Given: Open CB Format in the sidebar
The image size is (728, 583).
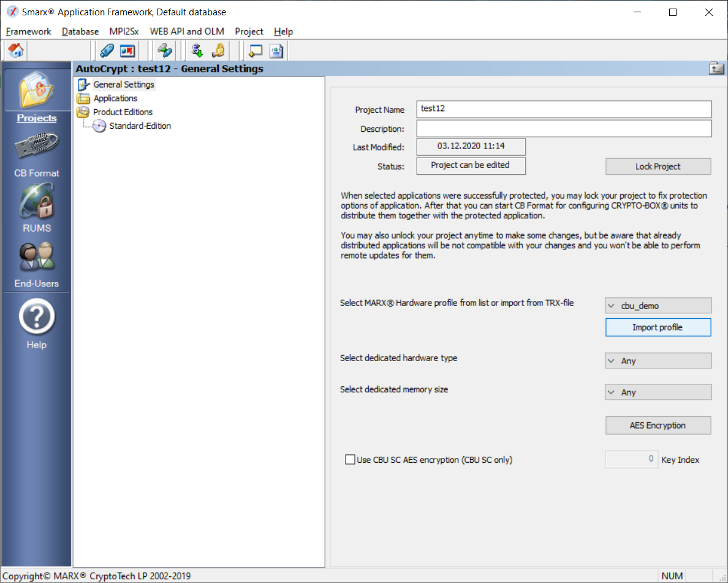Looking at the screenshot, I should (37, 154).
